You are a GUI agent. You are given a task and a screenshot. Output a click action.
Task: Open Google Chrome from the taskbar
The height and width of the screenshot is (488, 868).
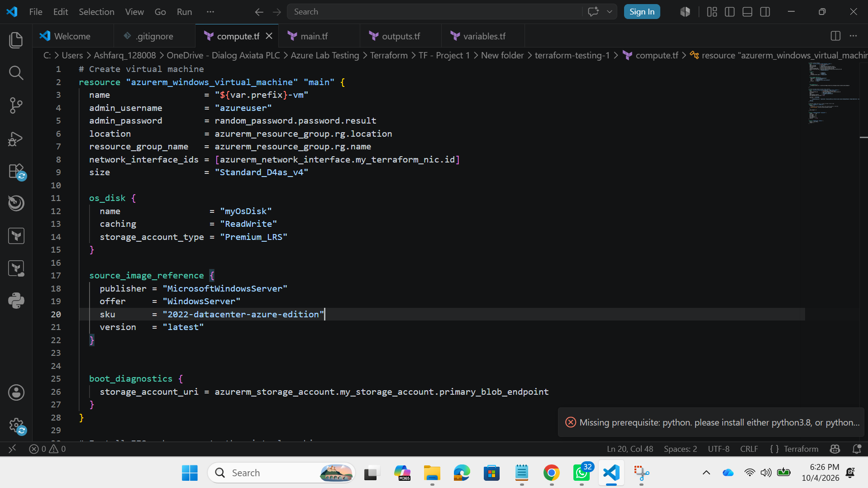point(551,473)
